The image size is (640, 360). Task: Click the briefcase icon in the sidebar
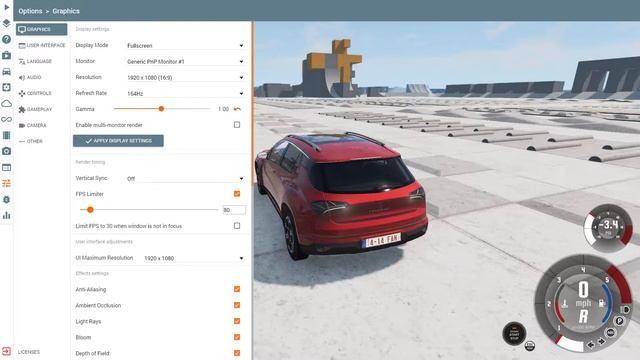[x=7, y=55]
